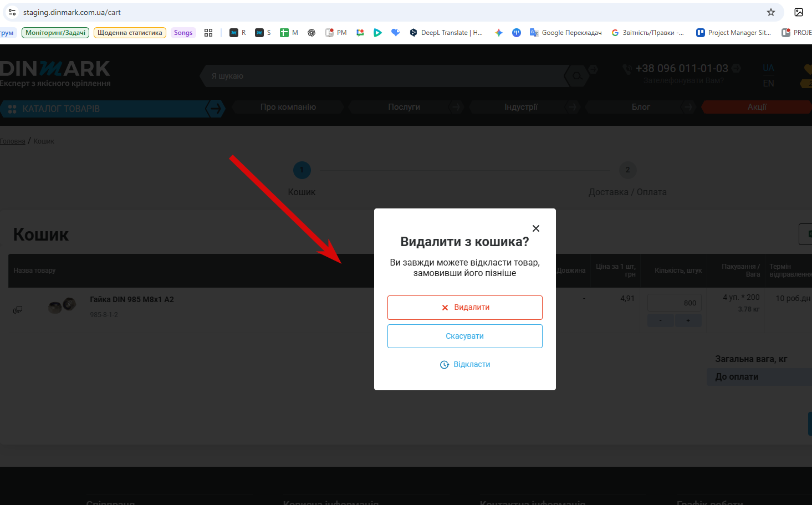Edit the quantity field showing 800

tap(675, 303)
